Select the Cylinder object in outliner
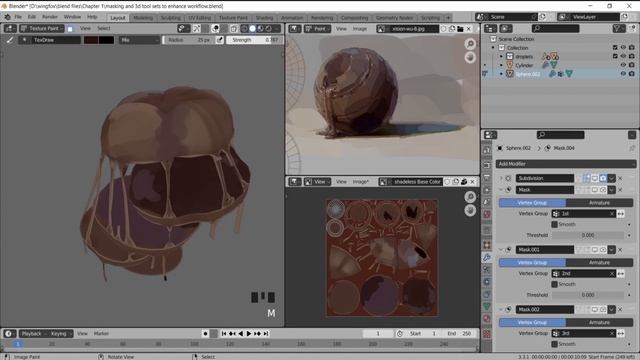Viewport: 640px width, 360px height. [x=524, y=65]
